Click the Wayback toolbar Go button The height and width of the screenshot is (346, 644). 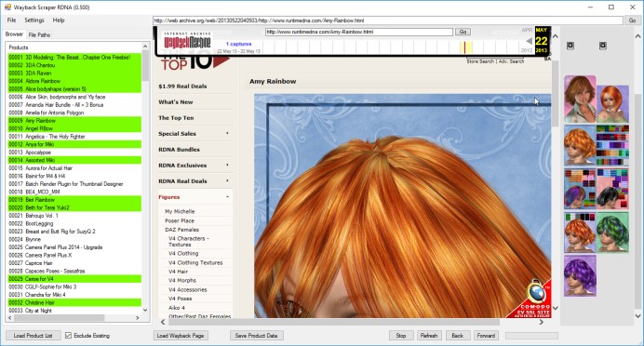463,32
